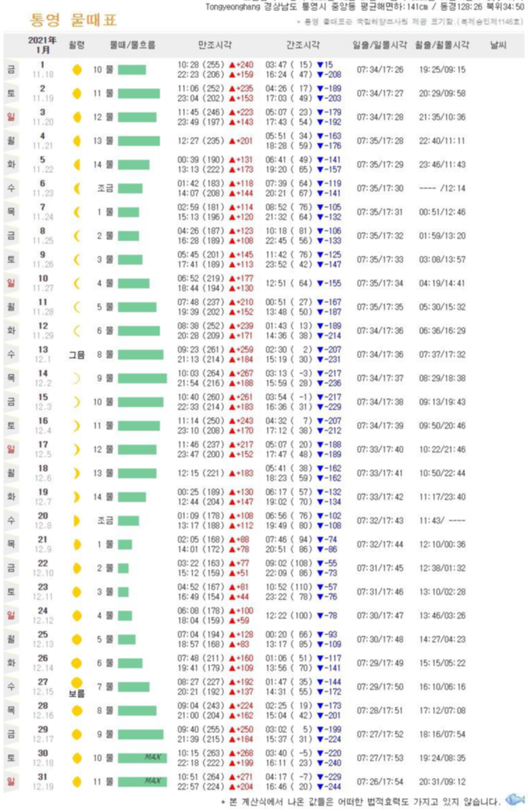The height and width of the screenshot is (812, 528).
Task: Click the red 일 day label for January 3
Action: point(11,117)
